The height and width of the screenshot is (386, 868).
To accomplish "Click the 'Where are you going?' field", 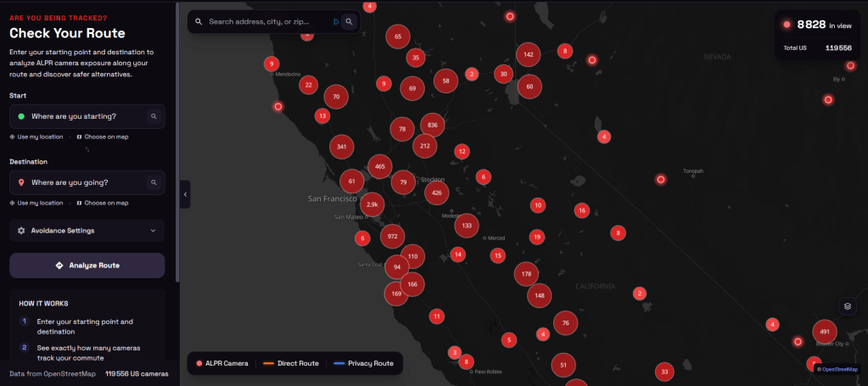I will click(87, 182).
